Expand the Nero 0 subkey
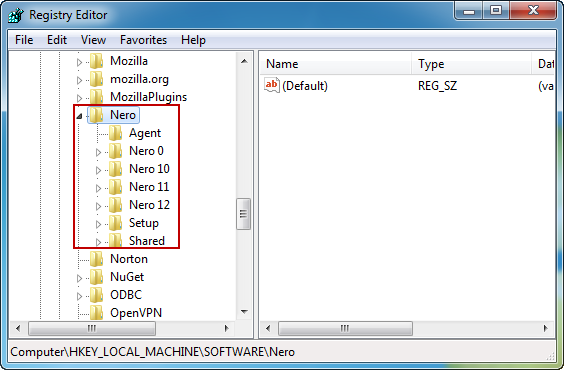 pos(98,152)
